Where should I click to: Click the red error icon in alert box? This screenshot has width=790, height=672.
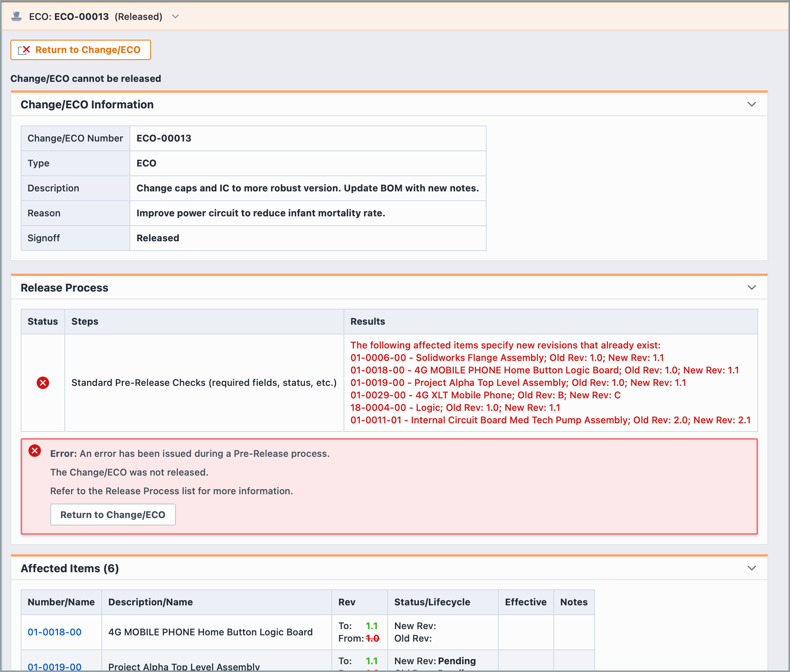pos(35,451)
